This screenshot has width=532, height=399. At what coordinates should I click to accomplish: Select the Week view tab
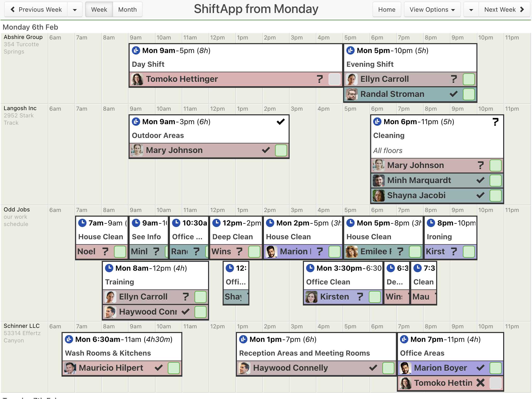pos(99,10)
